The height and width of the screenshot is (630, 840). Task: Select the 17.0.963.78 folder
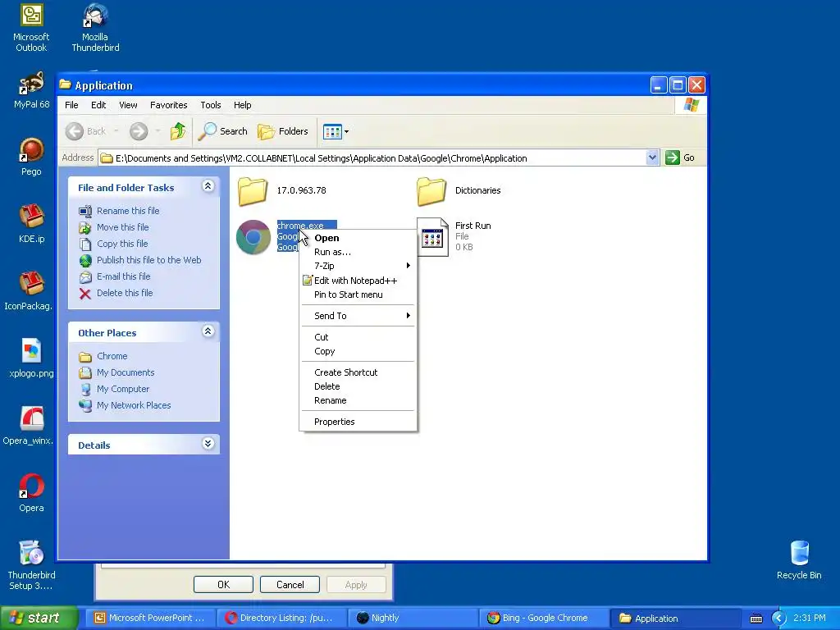coord(282,190)
